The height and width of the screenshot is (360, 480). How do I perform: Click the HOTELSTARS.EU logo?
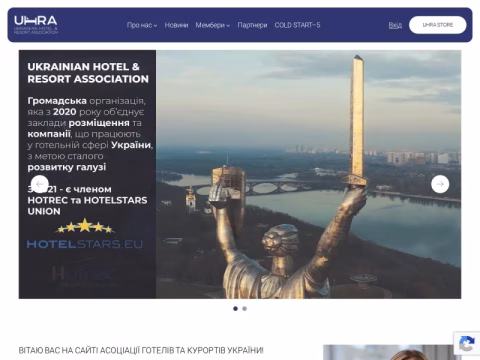pyautogui.click(x=85, y=234)
